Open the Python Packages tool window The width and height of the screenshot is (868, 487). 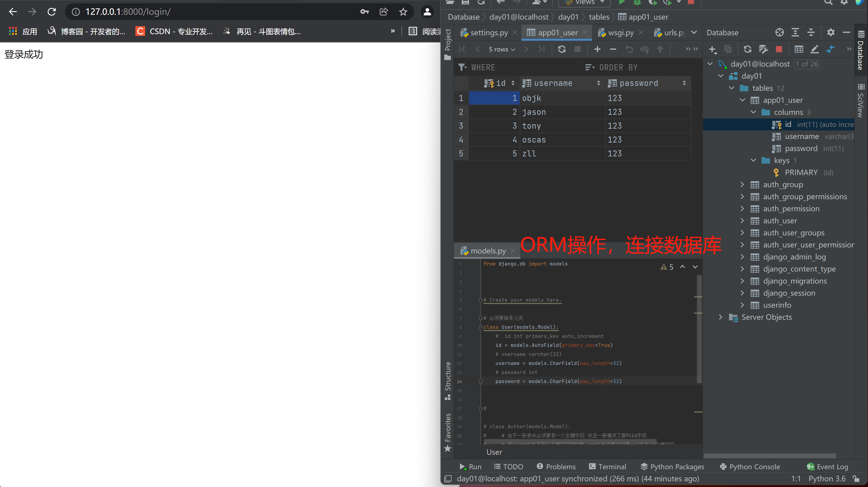click(672, 467)
